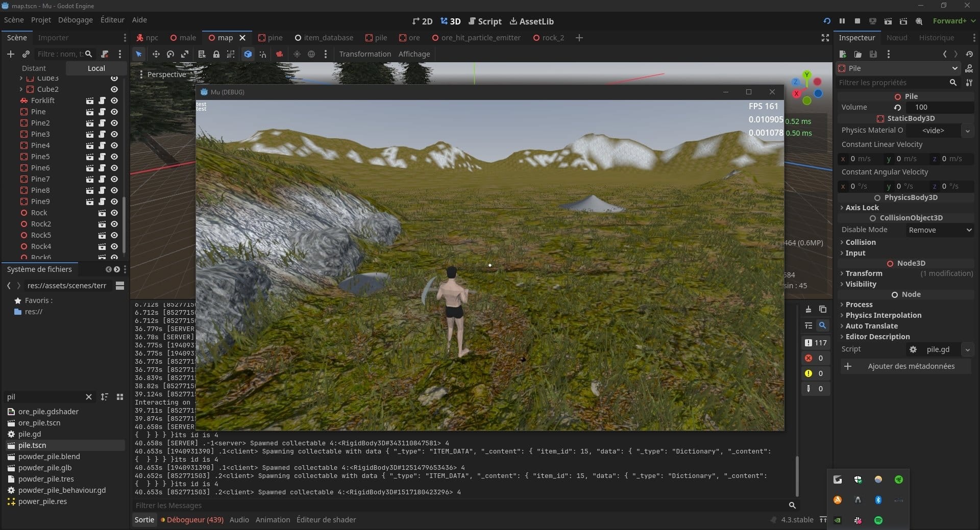Select the Rotate mode tool
980x530 pixels.
pos(170,54)
